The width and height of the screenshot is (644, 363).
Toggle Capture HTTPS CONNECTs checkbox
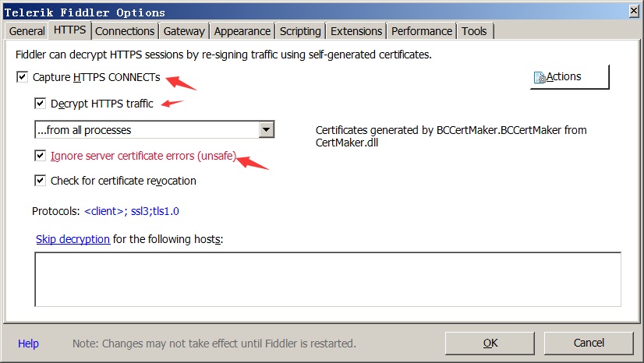(22, 76)
